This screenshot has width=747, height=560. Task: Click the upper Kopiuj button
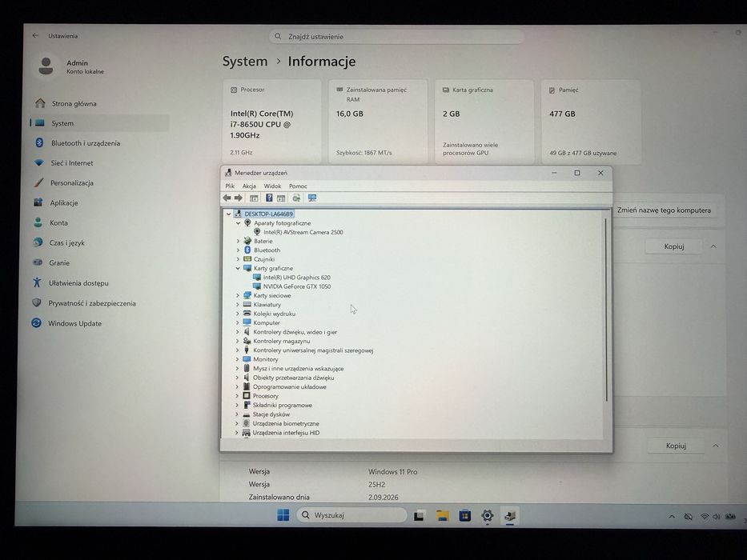[674, 246]
